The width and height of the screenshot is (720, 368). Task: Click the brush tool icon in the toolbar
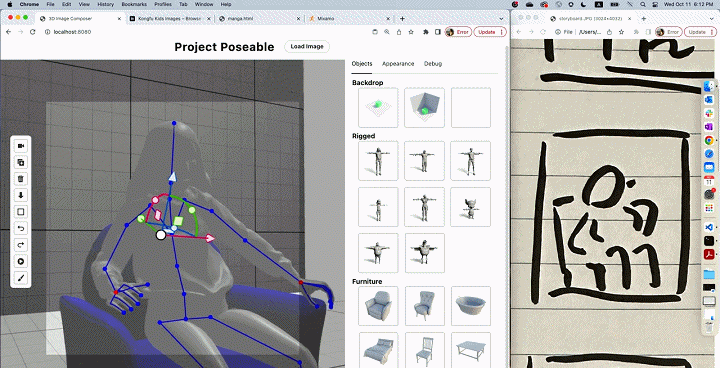click(21, 278)
